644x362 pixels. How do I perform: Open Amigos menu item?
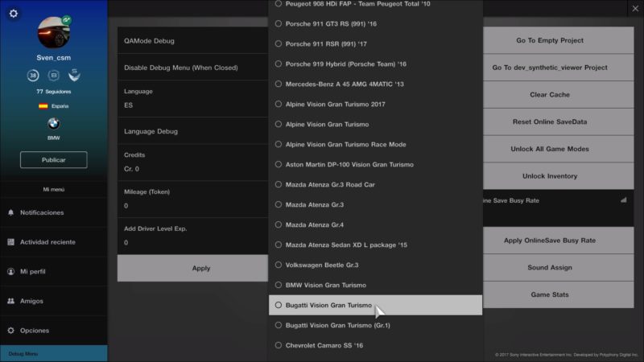tap(54, 301)
